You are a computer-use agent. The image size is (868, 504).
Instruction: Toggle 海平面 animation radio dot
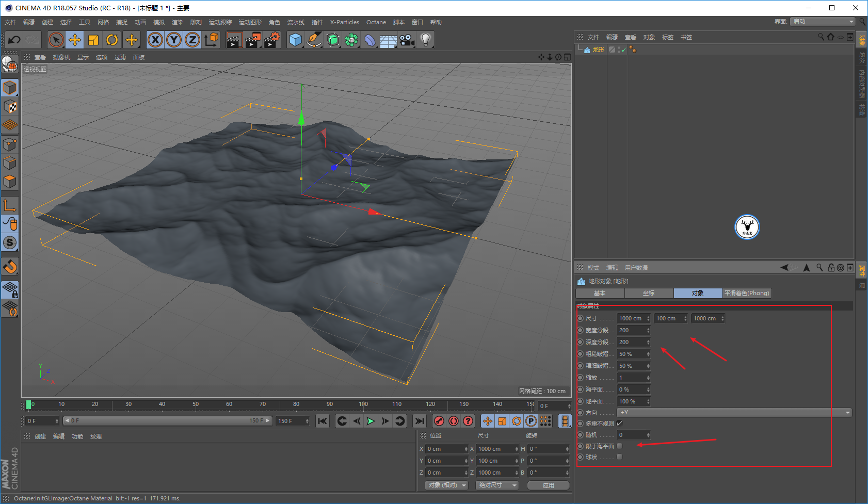tap(581, 389)
